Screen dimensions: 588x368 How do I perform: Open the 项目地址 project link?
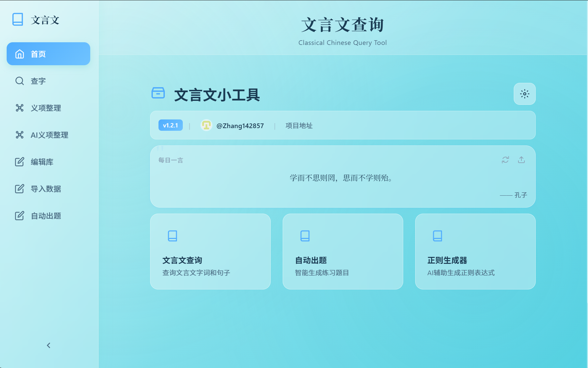tap(299, 126)
